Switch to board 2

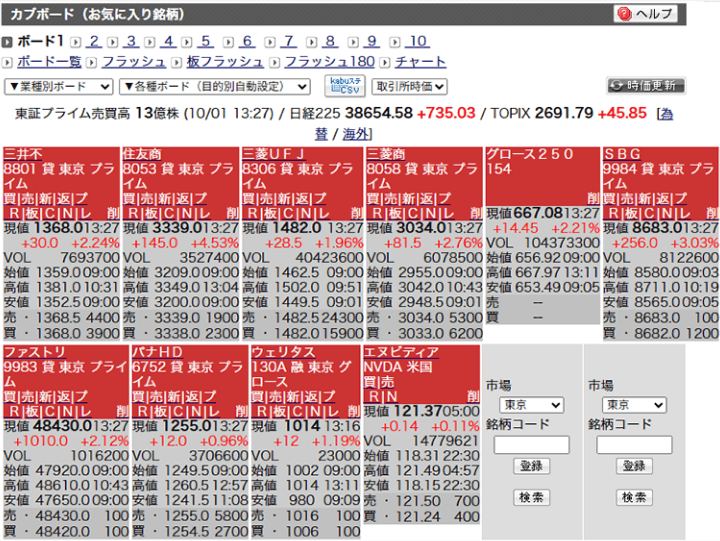[94, 41]
